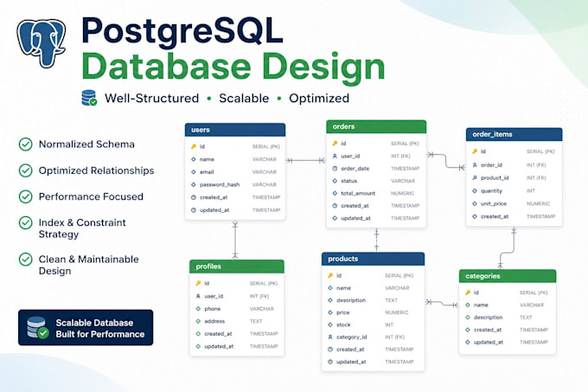
Task: Click the INT type beside stock
Action: [389, 325]
